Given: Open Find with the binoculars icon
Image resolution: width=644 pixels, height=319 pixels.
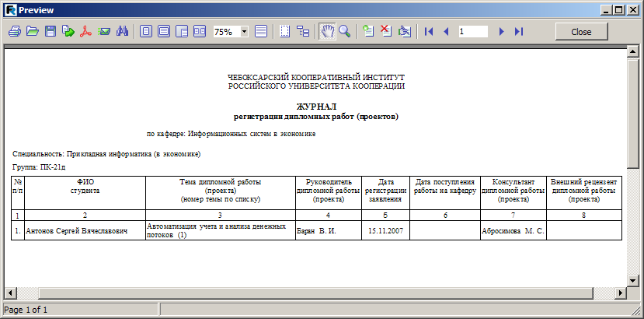Looking at the screenshot, I should click(121, 32).
